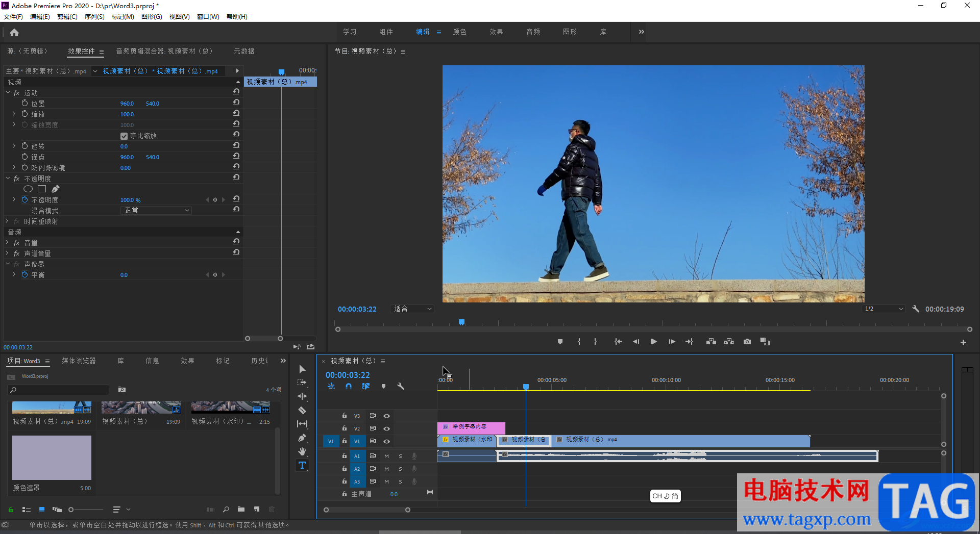Open playback resolution 1/2 dropdown

point(884,309)
